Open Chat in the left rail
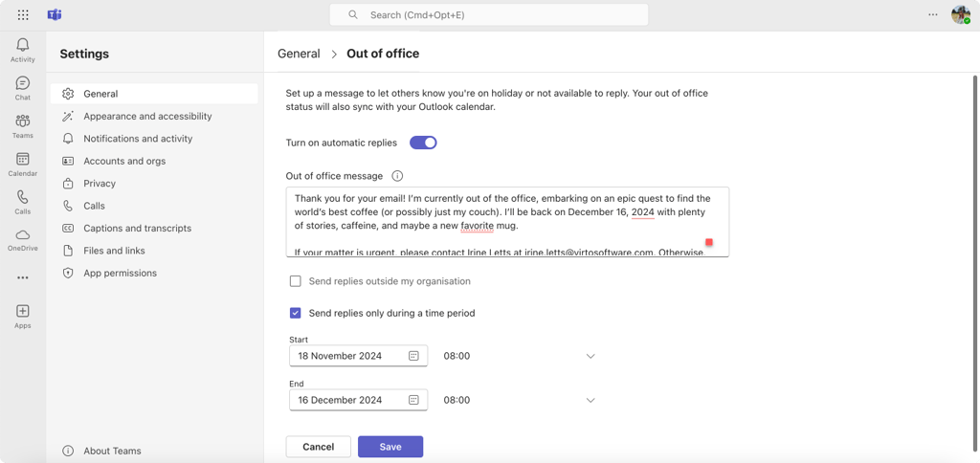The height and width of the screenshot is (463, 980). pos(23,88)
